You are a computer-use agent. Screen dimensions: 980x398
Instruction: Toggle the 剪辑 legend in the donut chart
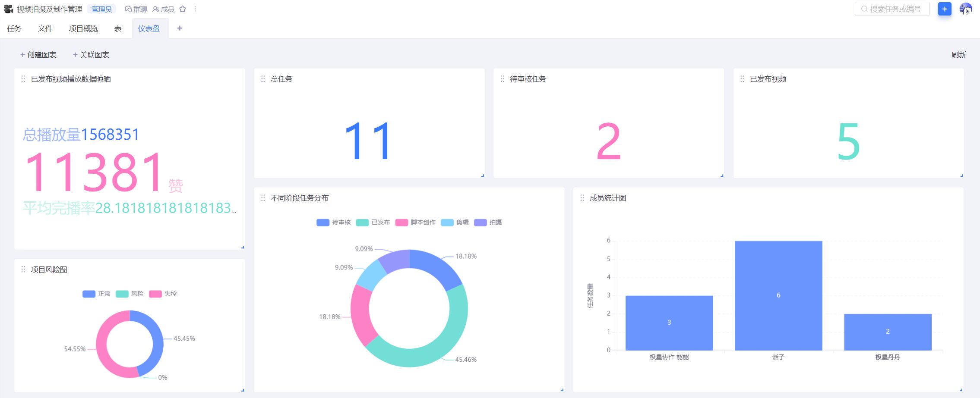455,222
